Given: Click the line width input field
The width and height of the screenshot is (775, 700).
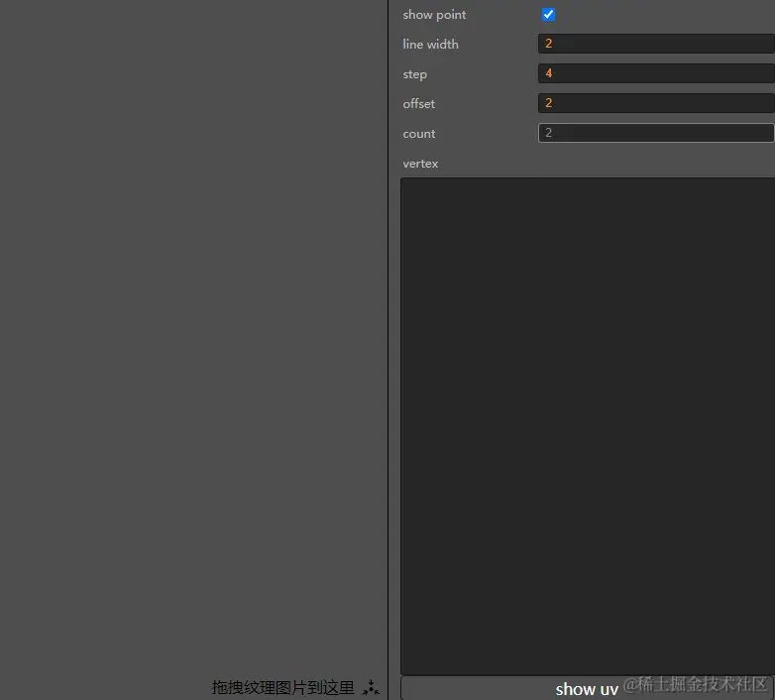Looking at the screenshot, I should [x=656, y=44].
